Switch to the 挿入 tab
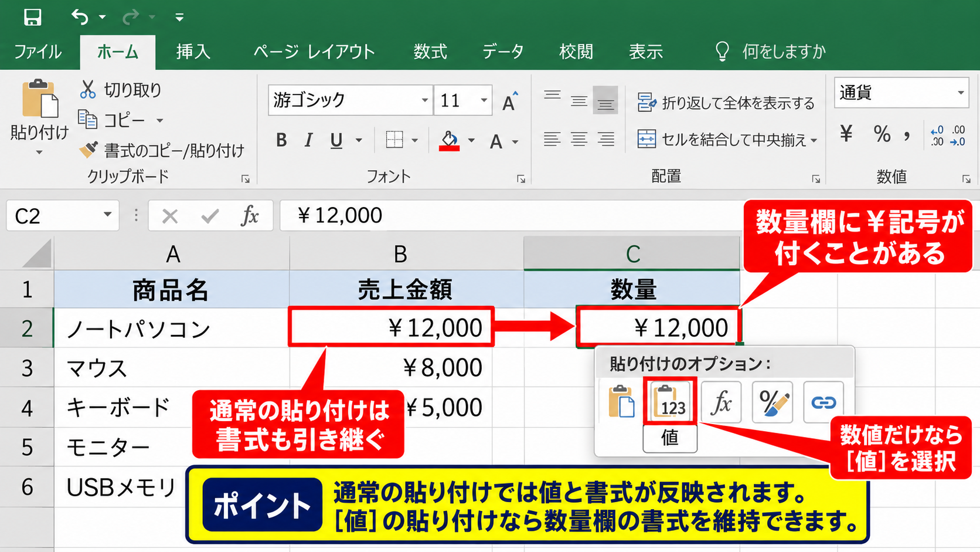The image size is (980, 552). 193,52
